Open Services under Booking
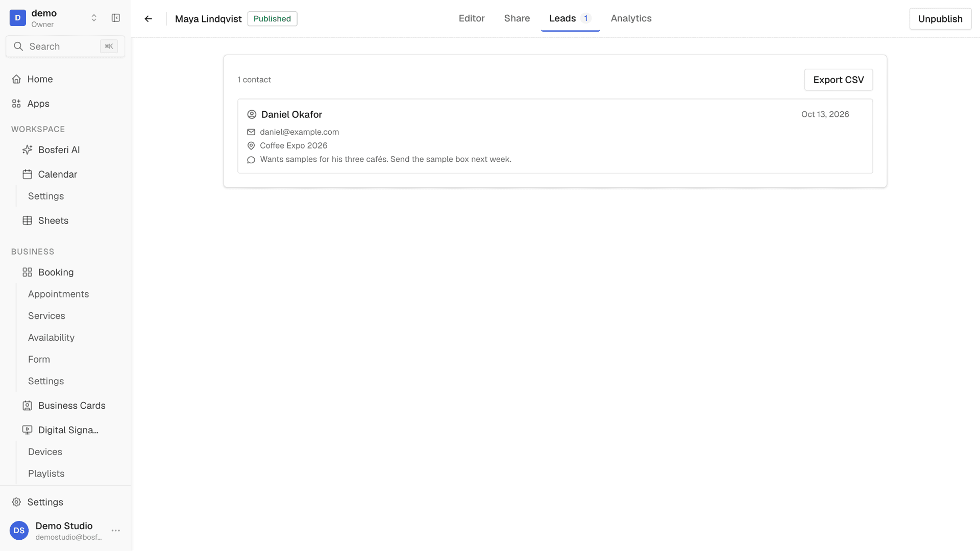This screenshot has height=551, width=980. tap(46, 316)
